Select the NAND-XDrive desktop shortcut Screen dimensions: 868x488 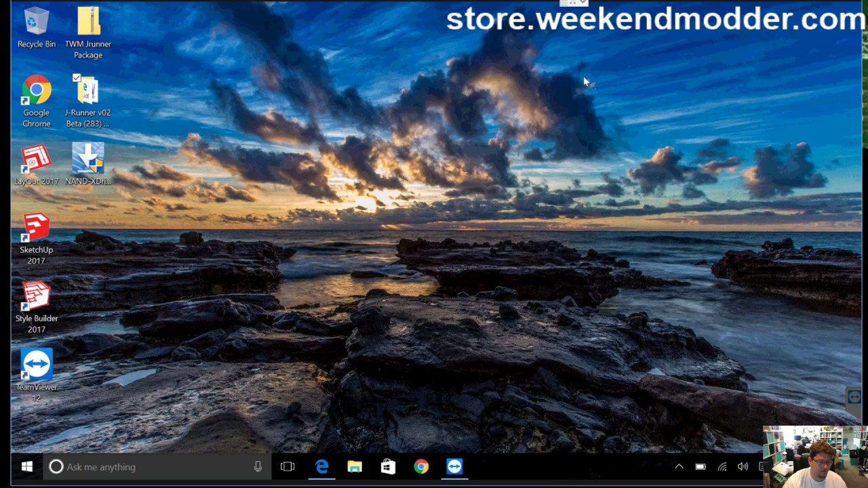[x=88, y=165]
